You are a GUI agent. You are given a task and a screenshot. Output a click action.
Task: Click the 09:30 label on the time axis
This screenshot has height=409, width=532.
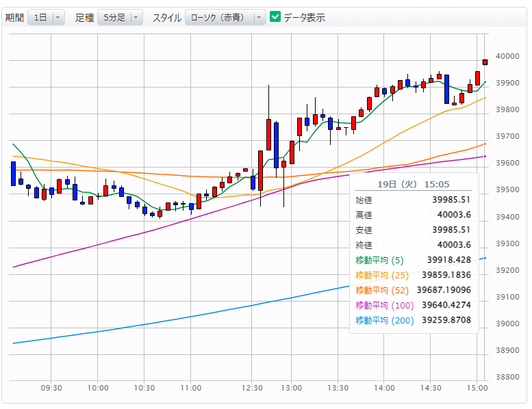coord(51,388)
